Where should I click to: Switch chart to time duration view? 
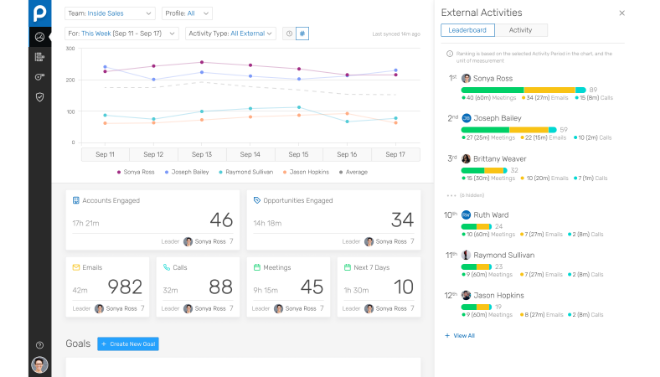click(x=289, y=34)
